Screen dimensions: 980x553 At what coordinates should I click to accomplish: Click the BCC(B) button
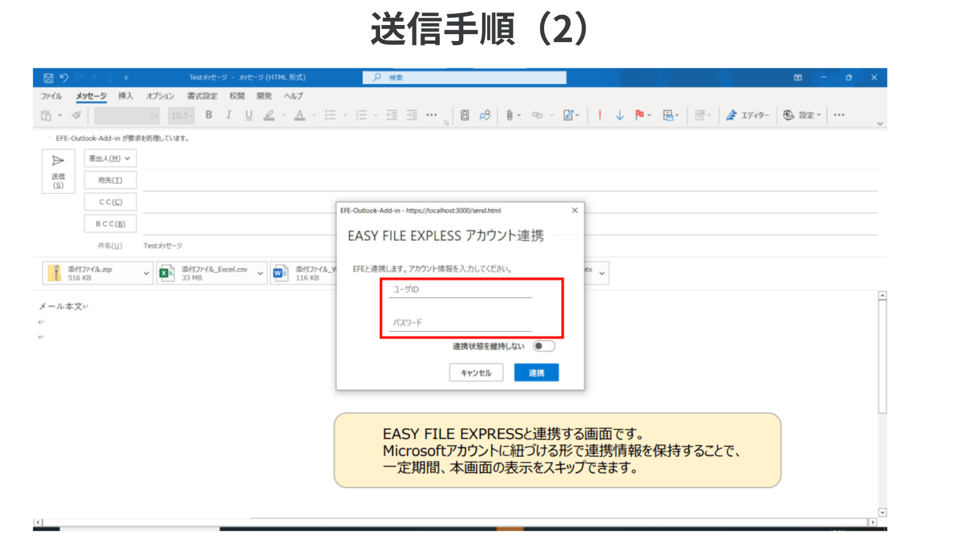(x=110, y=224)
